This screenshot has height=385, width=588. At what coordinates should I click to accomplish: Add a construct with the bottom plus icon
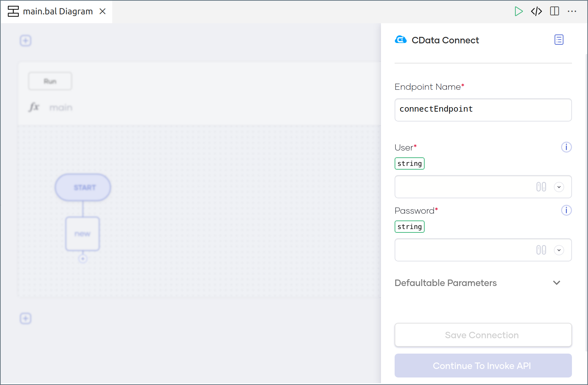click(26, 318)
